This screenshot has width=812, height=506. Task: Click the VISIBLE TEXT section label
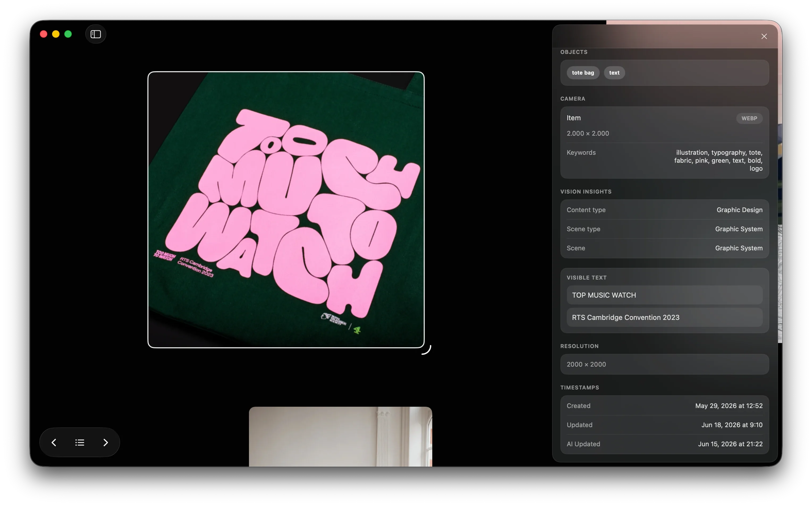586,277
